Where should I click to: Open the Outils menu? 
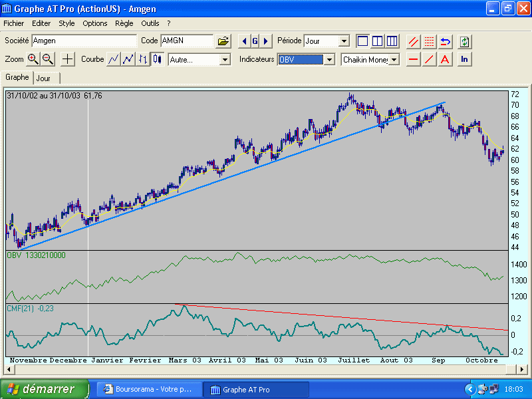click(x=150, y=23)
